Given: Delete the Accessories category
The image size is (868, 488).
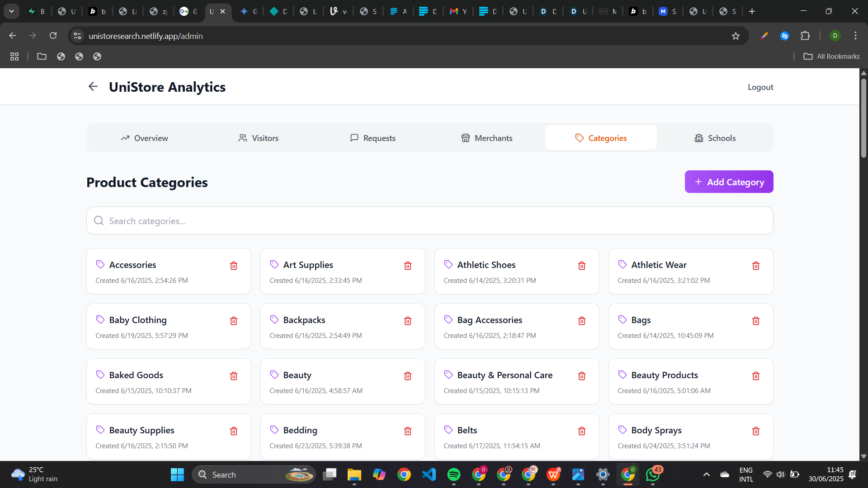Looking at the screenshot, I should pyautogui.click(x=234, y=266).
